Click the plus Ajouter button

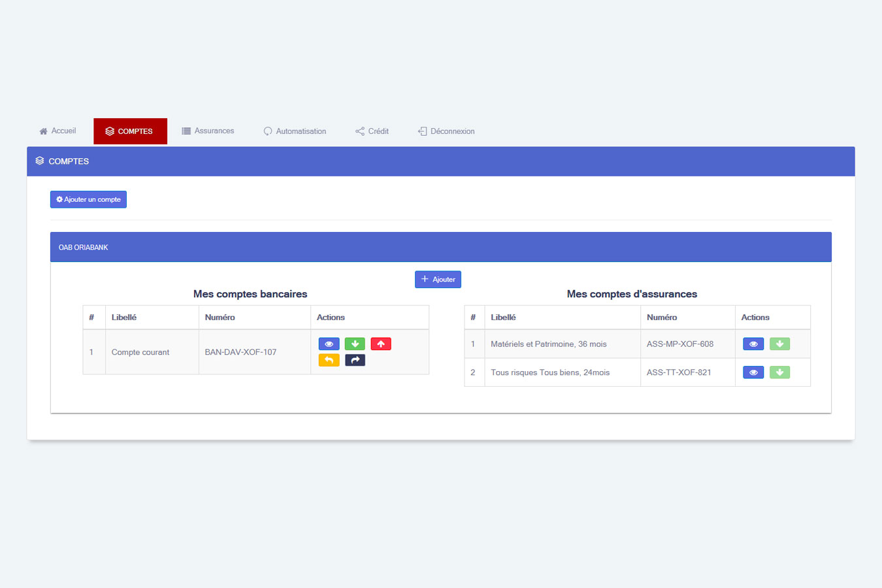pyautogui.click(x=438, y=280)
